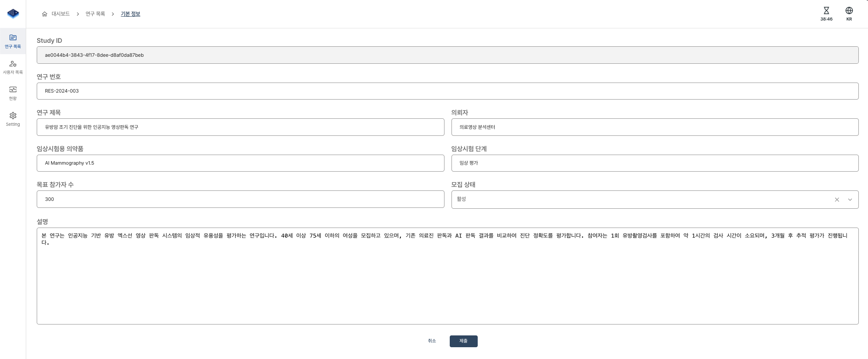Click the blue app logo icon
Viewport: 868px width, 359px height.
pyautogui.click(x=13, y=14)
